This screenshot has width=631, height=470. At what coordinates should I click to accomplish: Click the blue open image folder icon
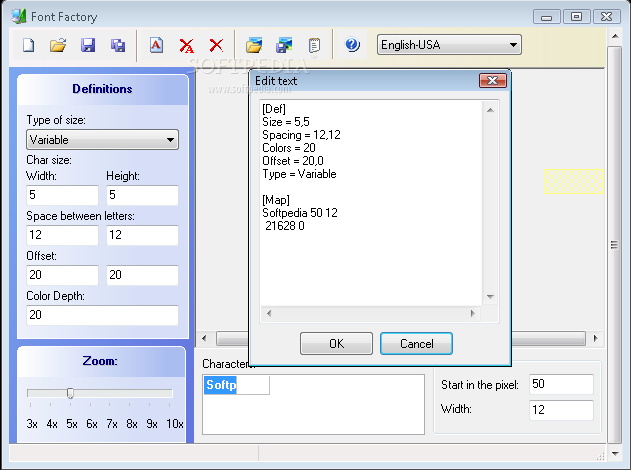[254, 45]
